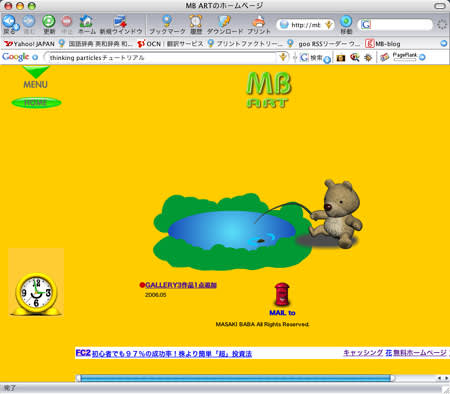Click the Google toolbar magnifier icon
The image size is (450, 394).
click(x=355, y=58)
